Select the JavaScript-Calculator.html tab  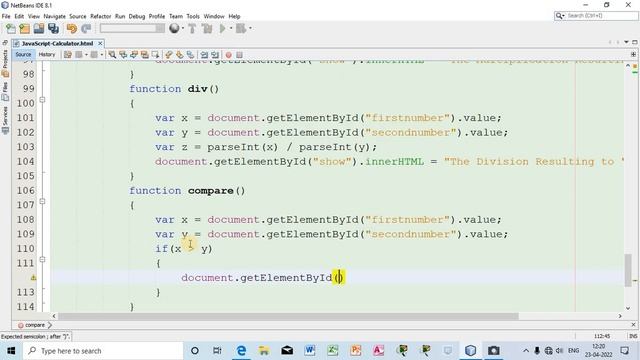pos(57,43)
